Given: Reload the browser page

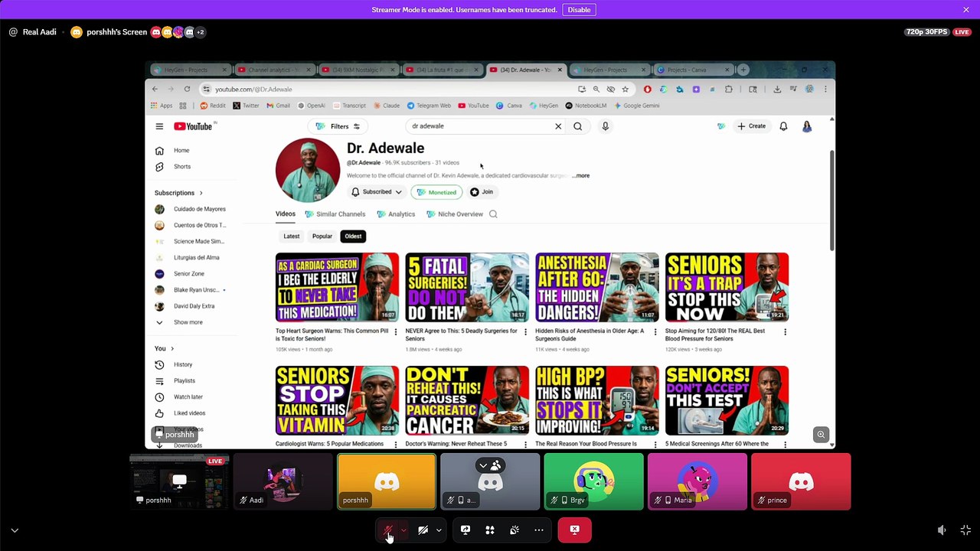Looking at the screenshot, I should tap(187, 89).
